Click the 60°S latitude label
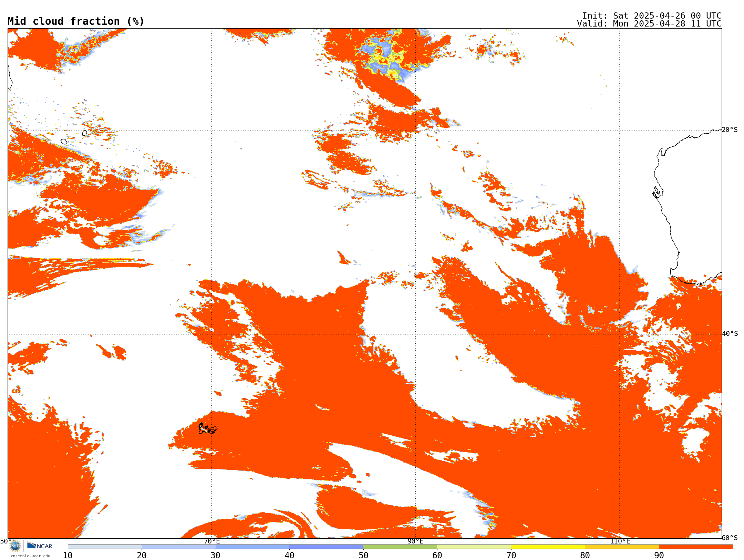744x560 pixels. pos(730,538)
